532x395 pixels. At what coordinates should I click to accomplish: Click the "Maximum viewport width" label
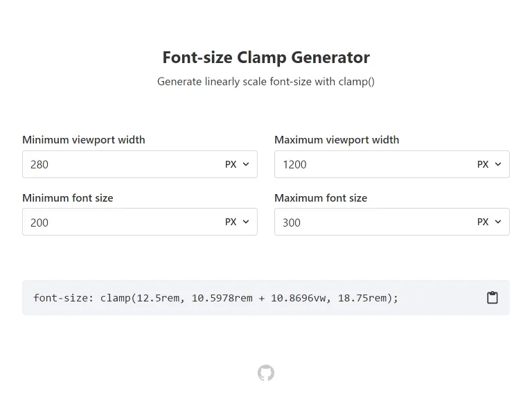pyautogui.click(x=337, y=139)
